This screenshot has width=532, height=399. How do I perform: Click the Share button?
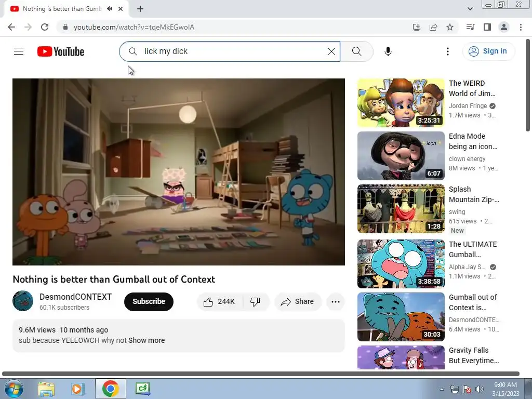click(298, 302)
